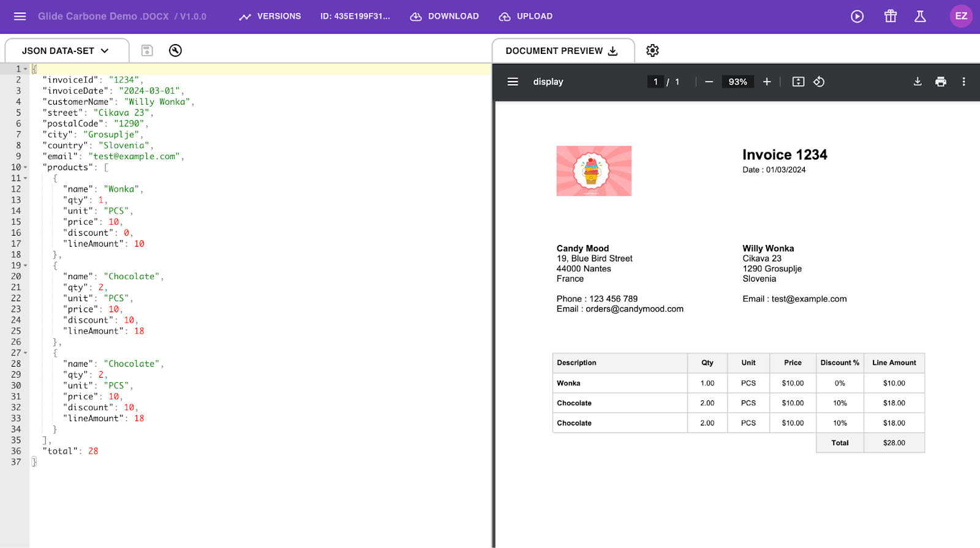The height and width of the screenshot is (548, 980).
Task: Zoom out the PDF preview
Action: 709,82
